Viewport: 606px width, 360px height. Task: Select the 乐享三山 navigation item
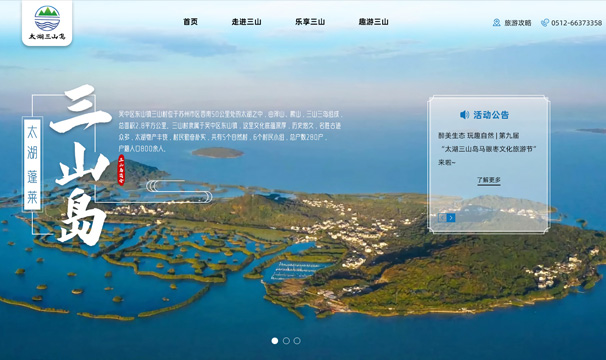[x=310, y=22]
